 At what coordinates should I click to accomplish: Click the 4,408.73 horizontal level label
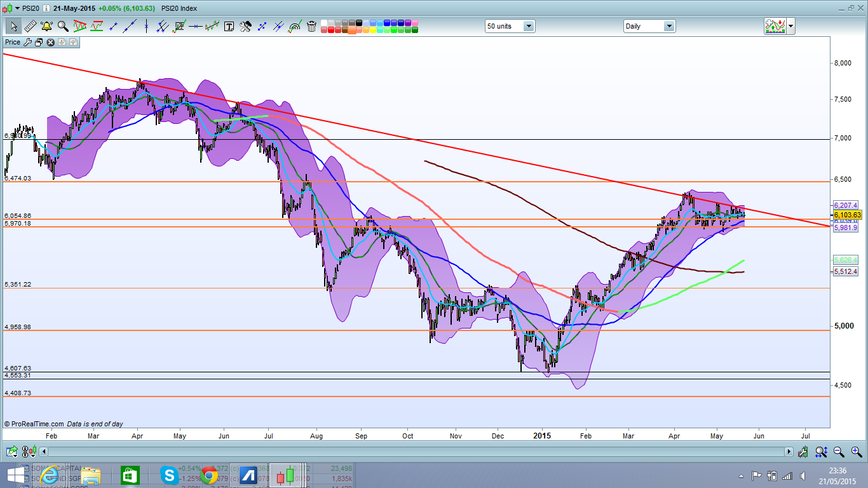pyautogui.click(x=18, y=393)
